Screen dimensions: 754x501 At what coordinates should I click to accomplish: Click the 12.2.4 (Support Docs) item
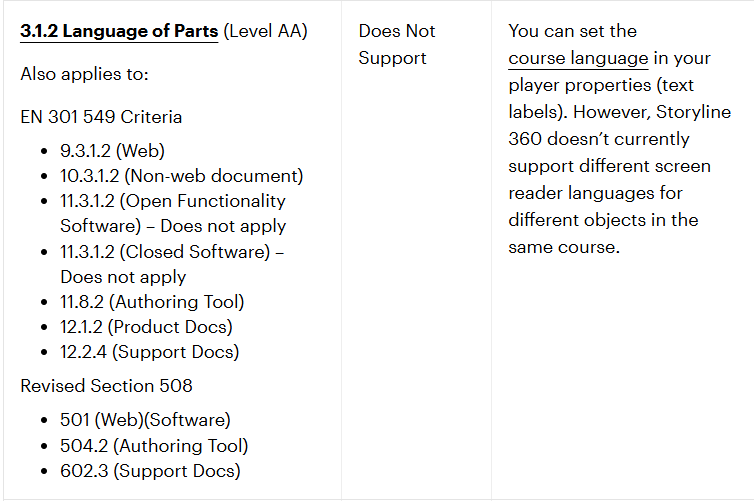149,351
